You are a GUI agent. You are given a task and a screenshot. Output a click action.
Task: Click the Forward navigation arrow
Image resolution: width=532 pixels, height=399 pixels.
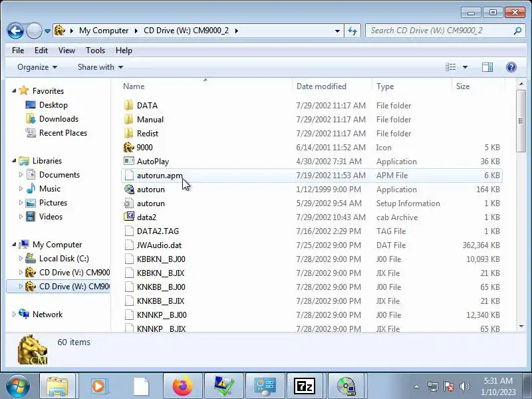click(34, 31)
